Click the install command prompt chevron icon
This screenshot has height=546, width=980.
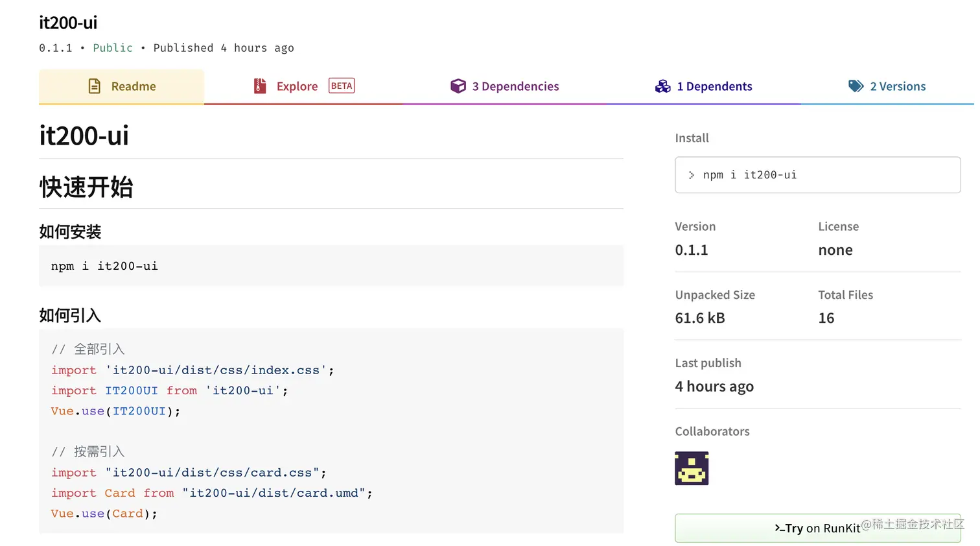692,175
